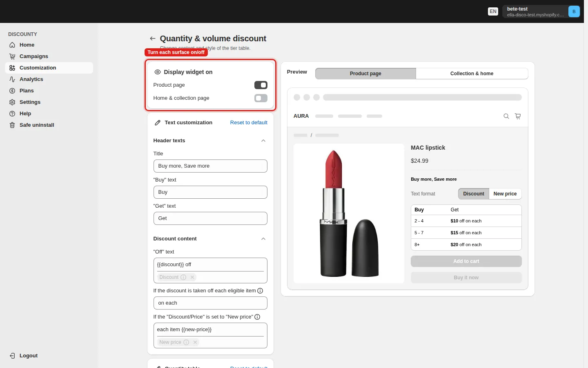This screenshot has width=588, height=368.
Task: Click the Plans dollar icon in the sidebar
Action: [12, 91]
